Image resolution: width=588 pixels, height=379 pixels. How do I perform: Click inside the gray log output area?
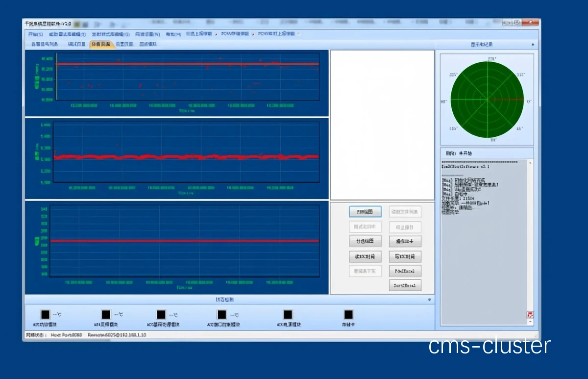pyautogui.click(x=484, y=242)
